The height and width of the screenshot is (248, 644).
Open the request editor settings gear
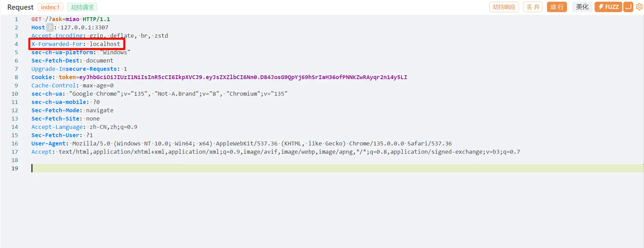(x=639, y=7)
